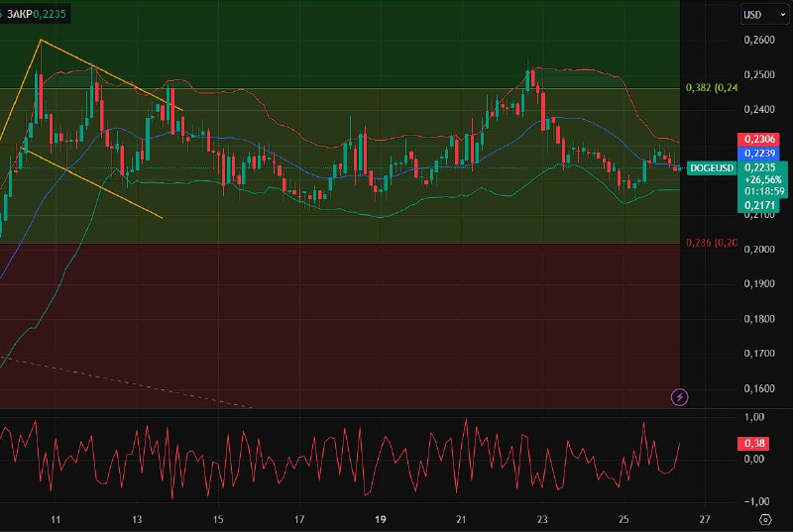Select the 0,382 Fibonacci level label
This screenshot has width=793, height=532.
[x=711, y=88]
